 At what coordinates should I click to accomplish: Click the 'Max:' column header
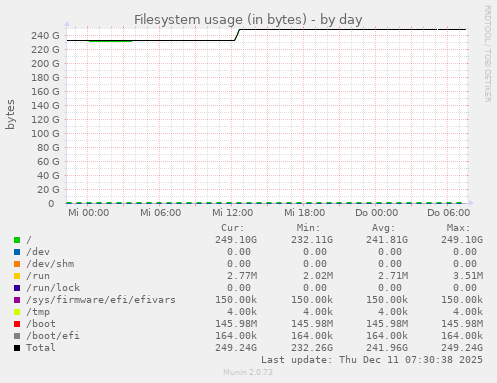click(458, 228)
